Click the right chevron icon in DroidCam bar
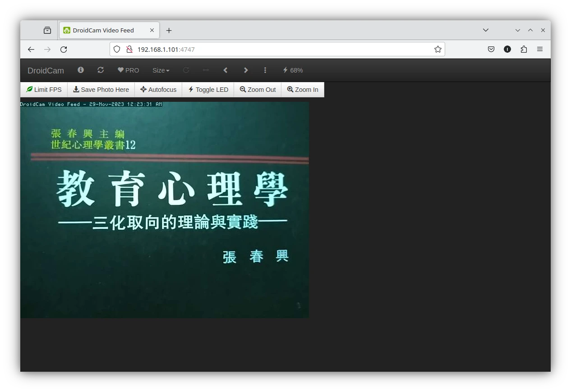Image resolution: width=571 pixels, height=392 pixels. click(x=246, y=70)
